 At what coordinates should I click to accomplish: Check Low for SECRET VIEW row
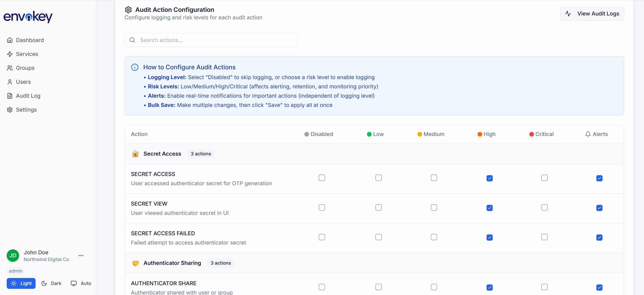pyautogui.click(x=379, y=207)
